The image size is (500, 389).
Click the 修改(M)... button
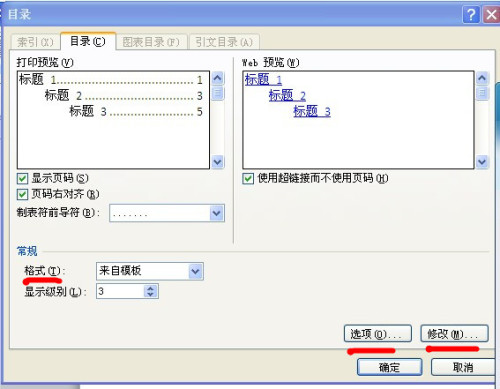pos(454,334)
